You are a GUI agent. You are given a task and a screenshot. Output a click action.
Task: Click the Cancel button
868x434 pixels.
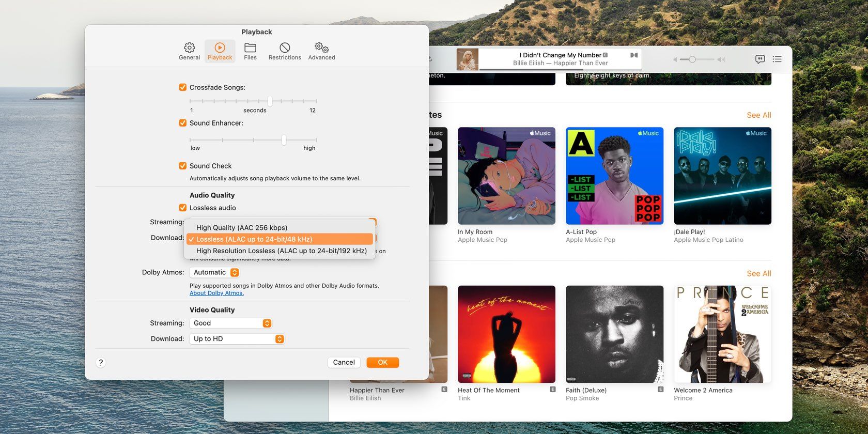pyautogui.click(x=344, y=362)
